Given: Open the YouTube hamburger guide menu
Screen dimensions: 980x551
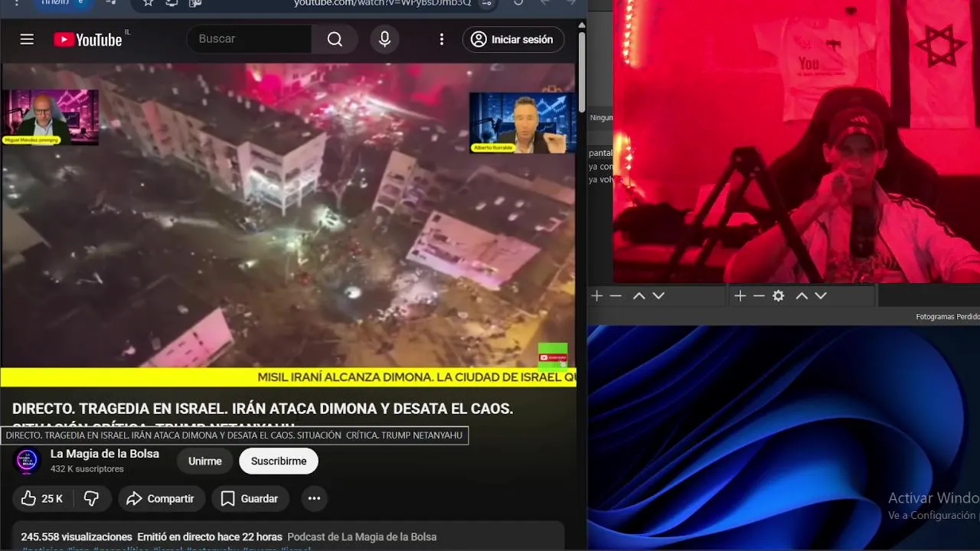Looking at the screenshot, I should tap(27, 39).
